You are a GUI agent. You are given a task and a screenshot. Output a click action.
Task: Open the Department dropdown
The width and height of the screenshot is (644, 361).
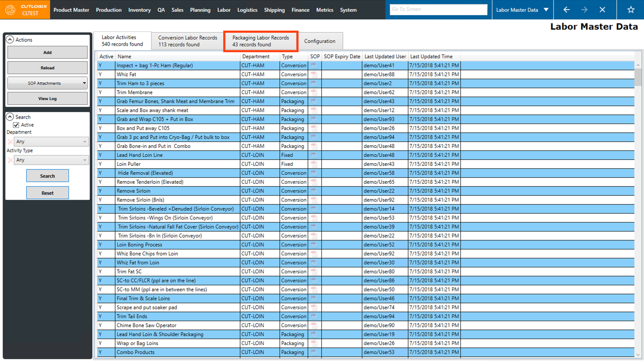(51, 141)
